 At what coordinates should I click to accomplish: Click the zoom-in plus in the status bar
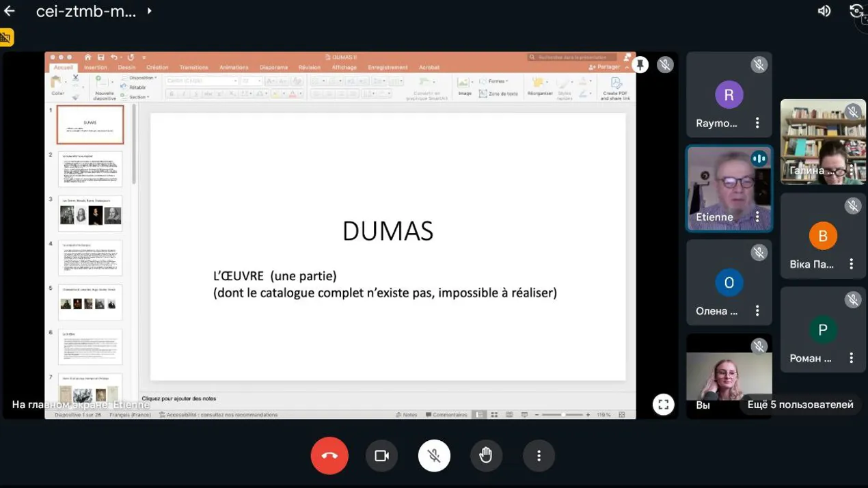click(588, 415)
